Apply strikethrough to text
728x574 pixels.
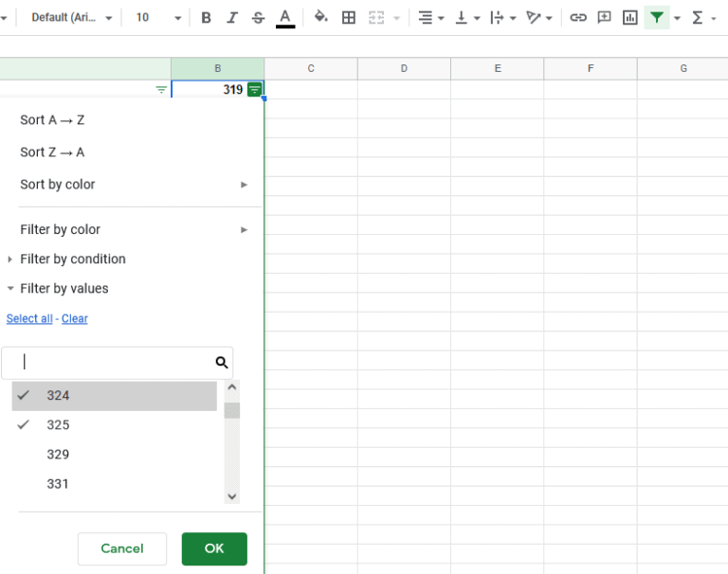pos(259,18)
